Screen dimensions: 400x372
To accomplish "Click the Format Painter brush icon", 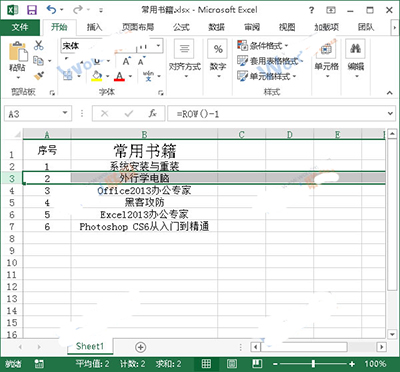I will click(x=39, y=76).
